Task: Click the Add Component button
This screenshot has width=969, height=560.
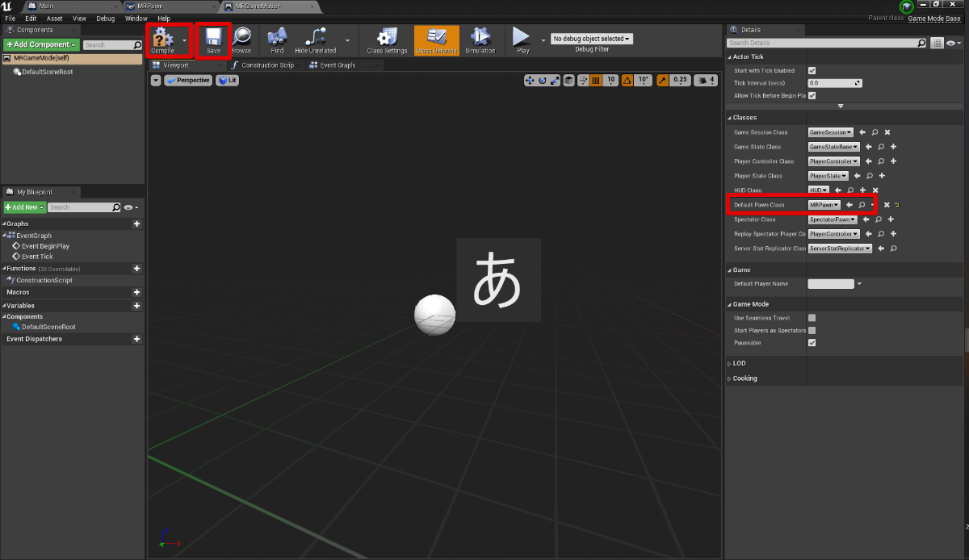Action: click(40, 45)
